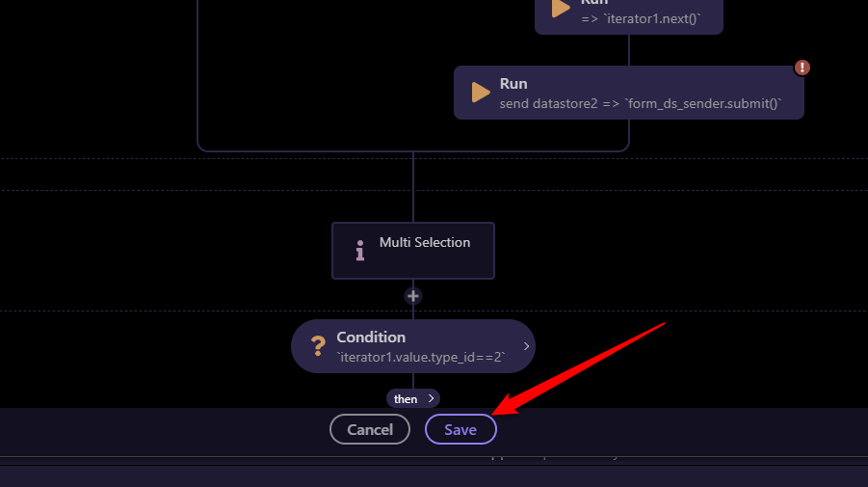Click the info icon on Multi Selection

pyautogui.click(x=360, y=252)
